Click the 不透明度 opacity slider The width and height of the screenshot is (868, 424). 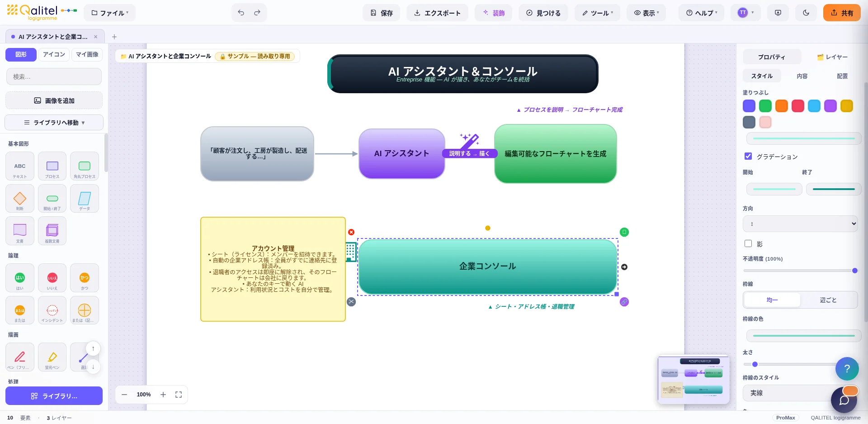[800, 271]
